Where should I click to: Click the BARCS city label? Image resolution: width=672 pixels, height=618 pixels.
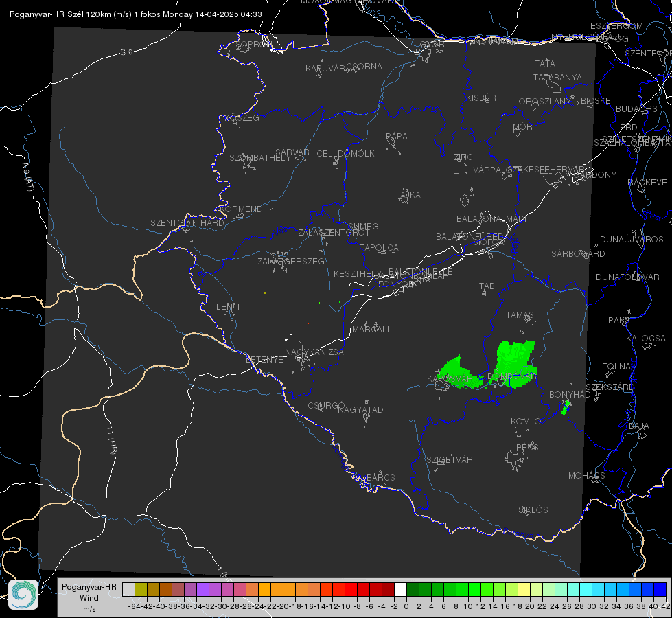pos(381,477)
